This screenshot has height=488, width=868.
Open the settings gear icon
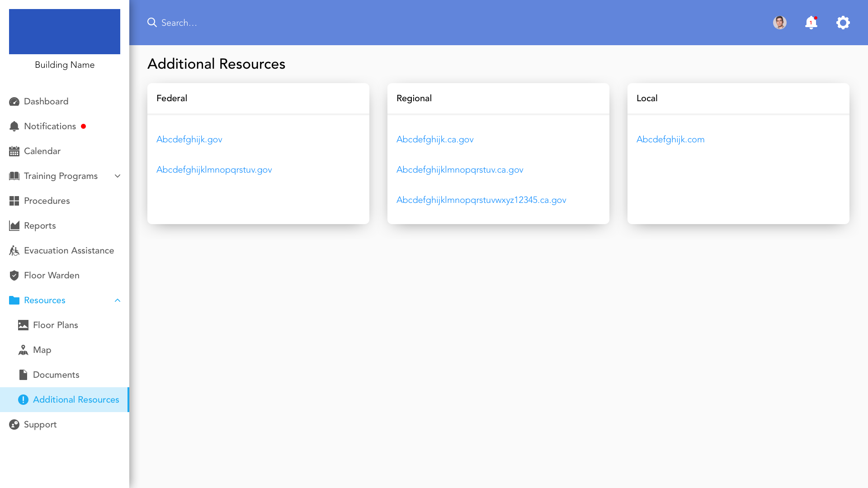click(x=843, y=23)
